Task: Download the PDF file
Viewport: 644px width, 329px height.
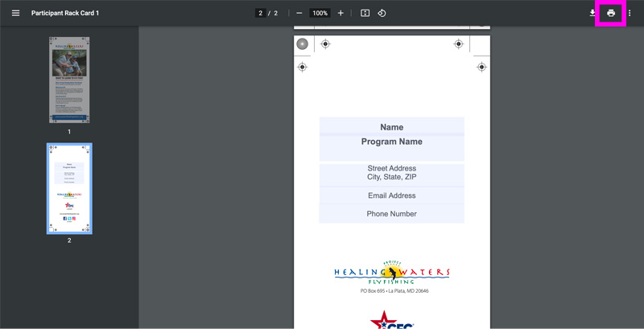Action: (x=592, y=13)
